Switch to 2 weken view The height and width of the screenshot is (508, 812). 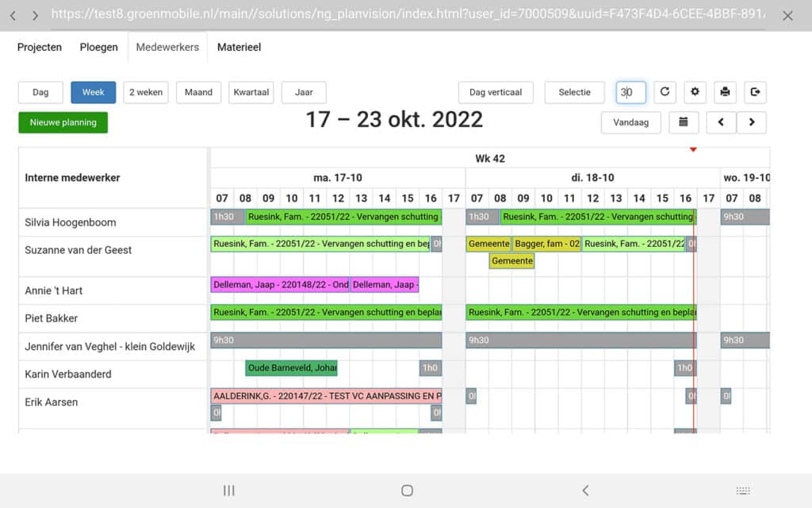click(146, 92)
